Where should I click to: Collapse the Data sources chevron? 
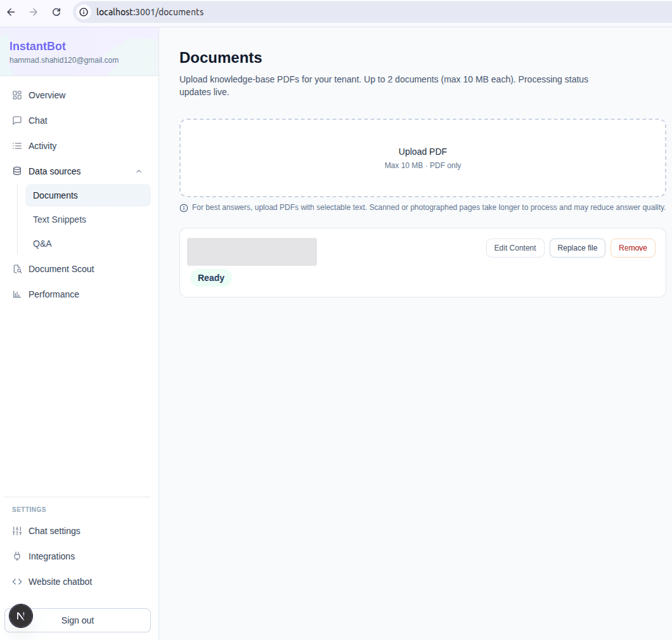pyautogui.click(x=138, y=171)
